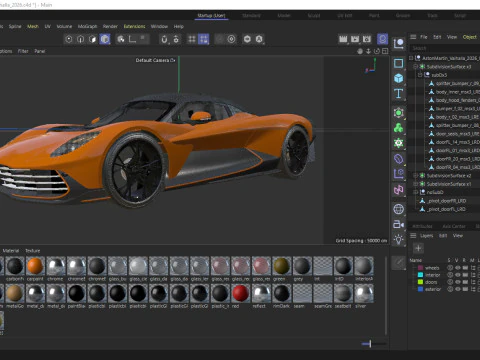Viewport: 480px width, 360px height.
Task: Toggle render flag for exterior layer
Action: point(465,289)
